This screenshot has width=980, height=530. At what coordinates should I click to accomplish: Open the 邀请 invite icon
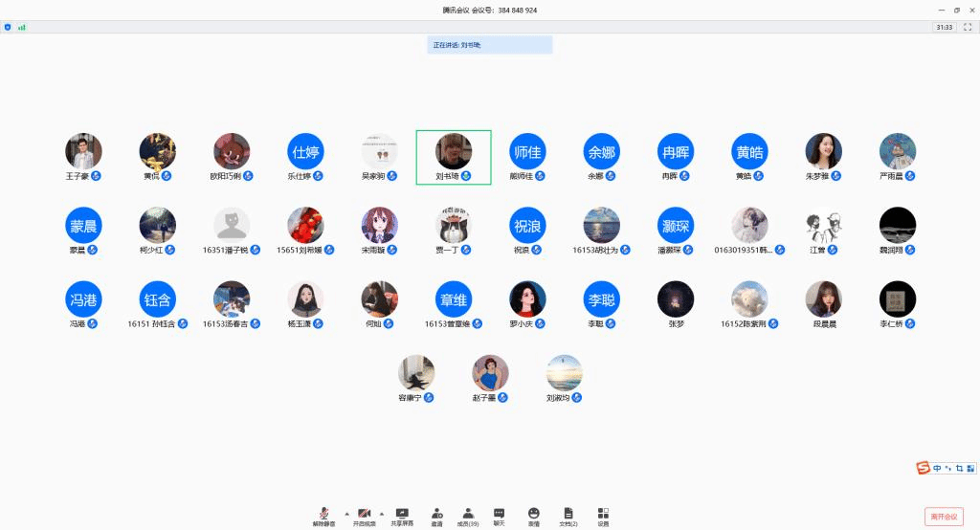(436, 517)
